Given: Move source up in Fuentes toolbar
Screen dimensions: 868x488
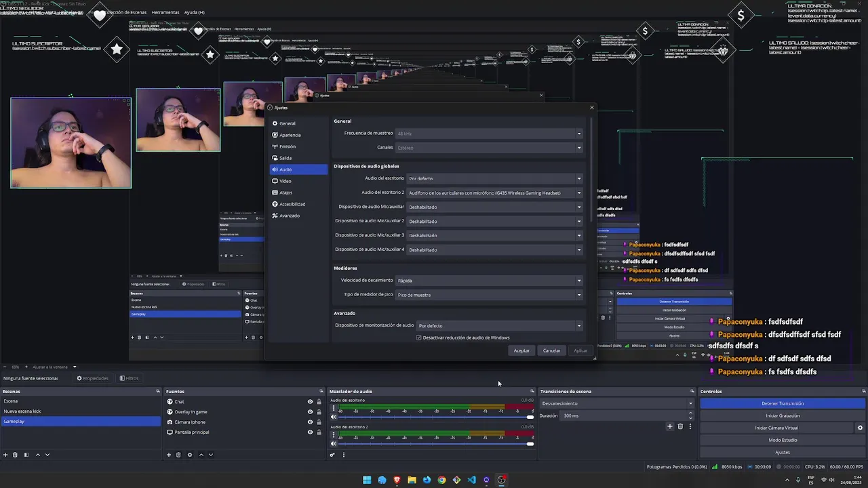Looking at the screenshot, I should (x=201, y=455).
